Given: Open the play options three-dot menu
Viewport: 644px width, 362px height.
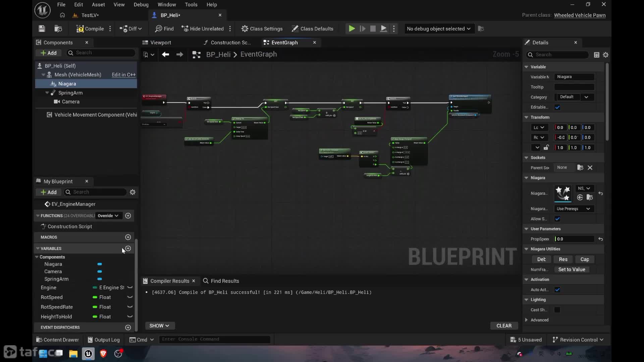Looking at the screenshot, I should 394,29.
